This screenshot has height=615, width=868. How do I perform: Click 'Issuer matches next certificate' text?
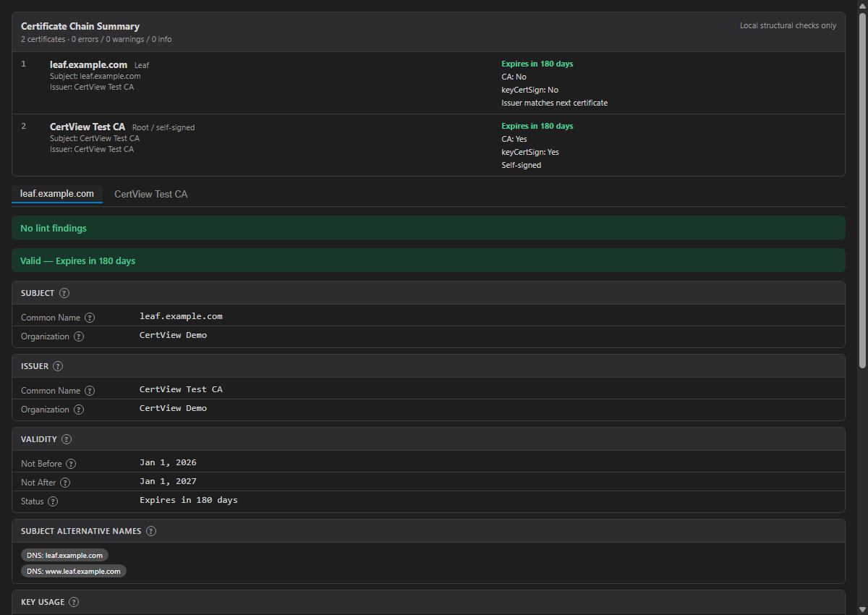click(x=555, y=103)
